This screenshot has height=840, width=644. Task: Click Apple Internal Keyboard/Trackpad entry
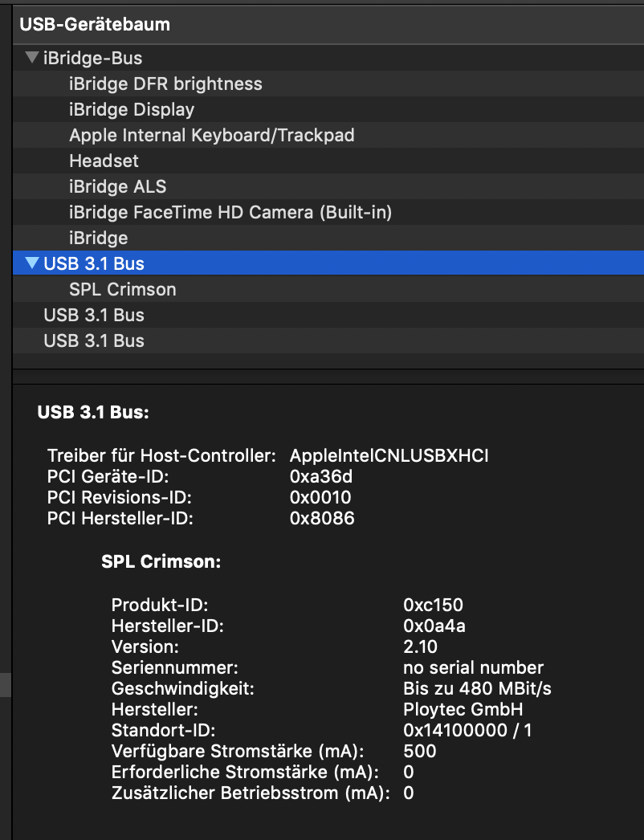pos(211,135)
